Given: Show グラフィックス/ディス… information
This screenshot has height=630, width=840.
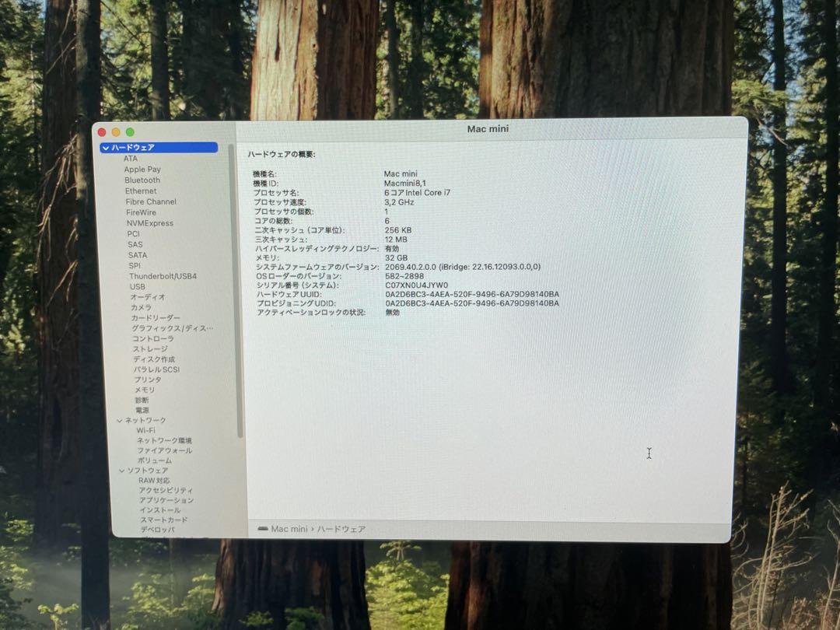Looking at the screenshot, I should tap(173, 328).
